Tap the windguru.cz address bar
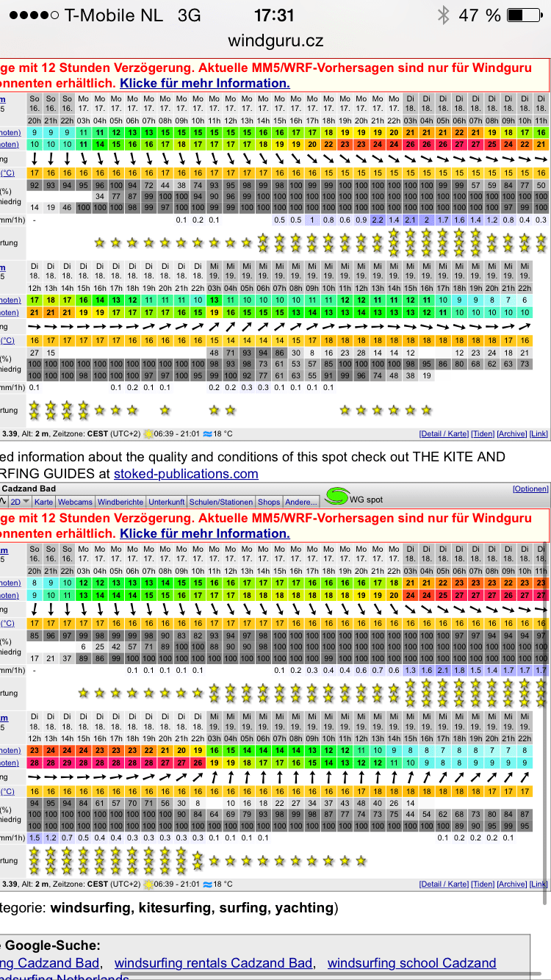The height and width of the screenshot is (980, 551). pos(275,41)
